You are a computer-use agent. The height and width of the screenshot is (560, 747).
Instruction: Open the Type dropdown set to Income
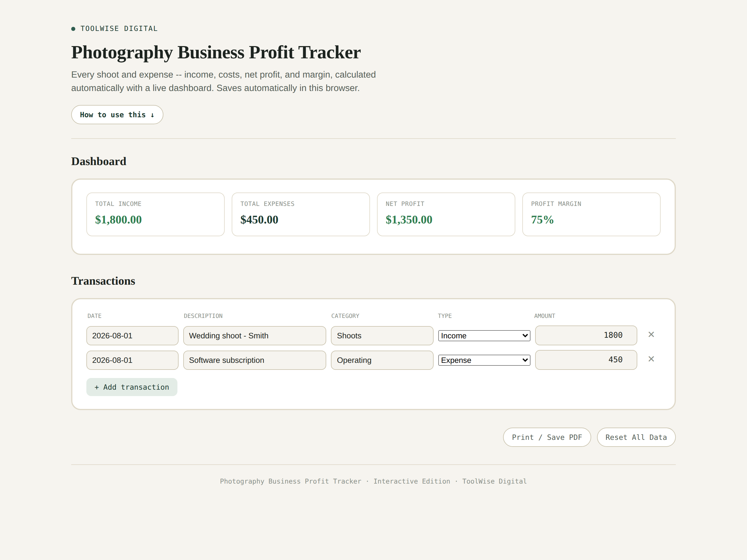[x=484, y=336]
